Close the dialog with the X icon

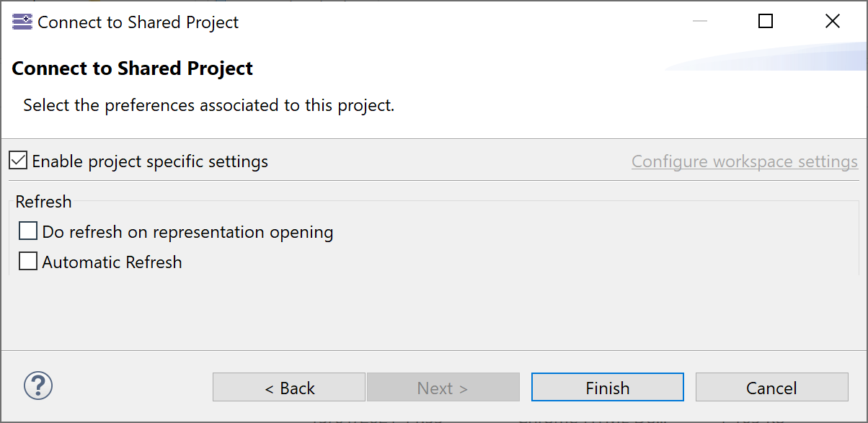point(832,22)
